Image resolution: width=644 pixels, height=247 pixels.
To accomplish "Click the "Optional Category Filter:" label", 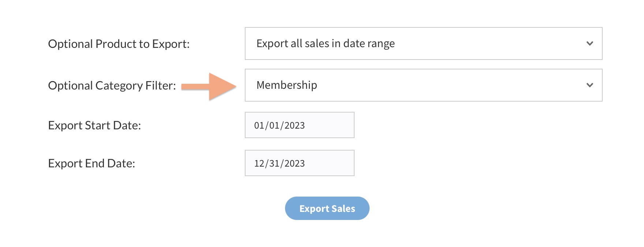I will [112, 85].
